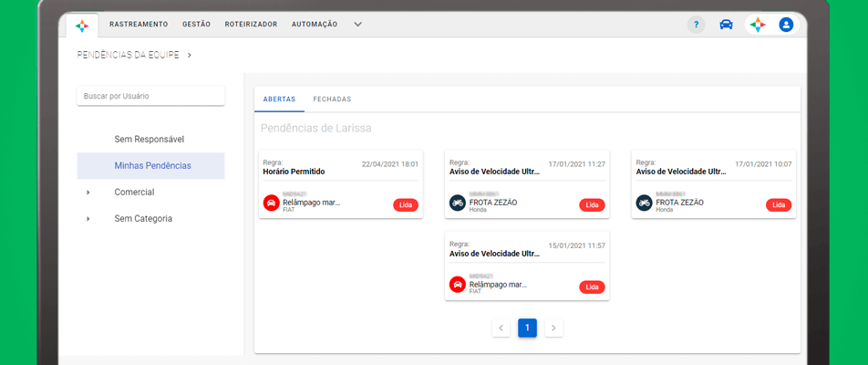This screenshot has height=365, width=868.
Task: Open the help question mark icon
Action: coord(697,25)
